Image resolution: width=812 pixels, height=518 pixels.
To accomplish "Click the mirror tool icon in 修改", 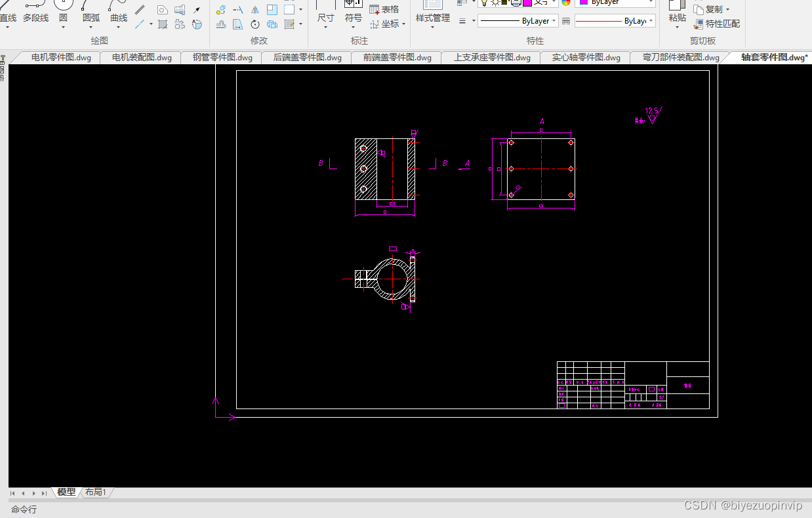I will point(255,10).
